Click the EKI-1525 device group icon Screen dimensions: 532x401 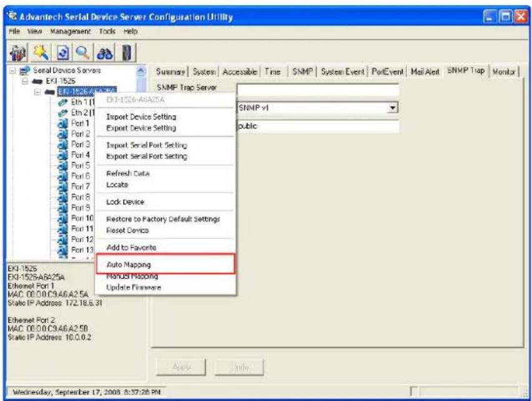pos(37,81)
